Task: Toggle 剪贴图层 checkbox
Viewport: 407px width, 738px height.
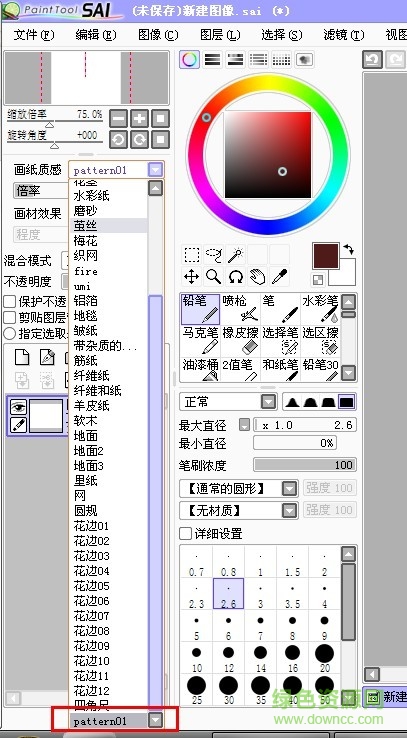Action: pos(10,318)
